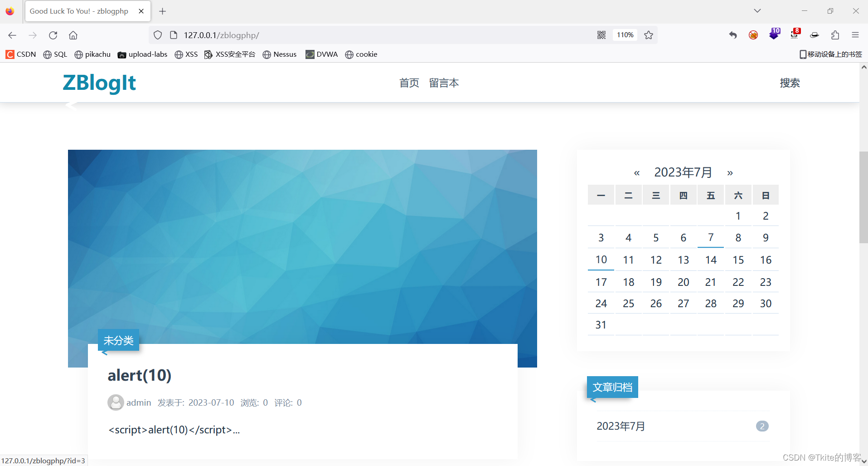Select July 10 on the calendar
The image size is (868, 466).
[x=601, y=259]
